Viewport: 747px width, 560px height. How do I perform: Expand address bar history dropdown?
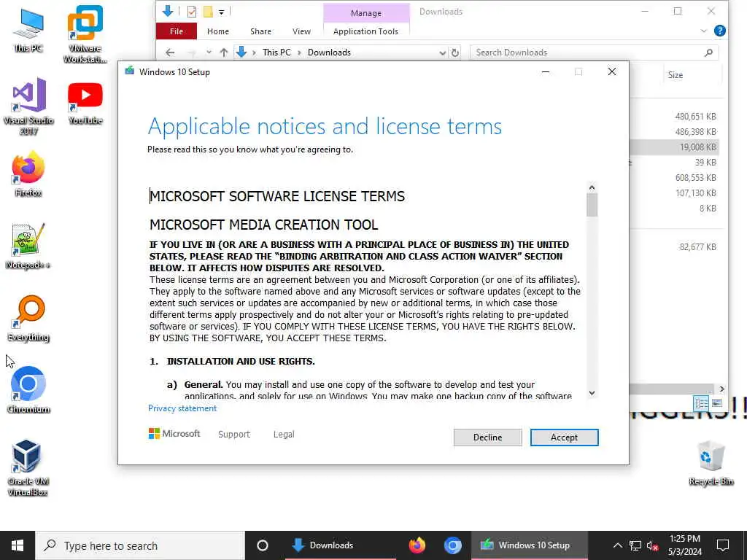[442, 52]
